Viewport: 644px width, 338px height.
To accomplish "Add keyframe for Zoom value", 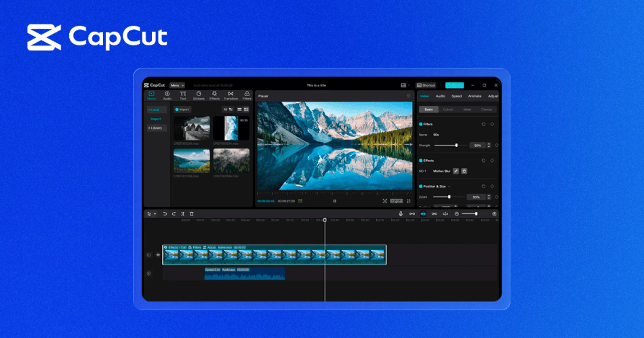I will [496, 197].
